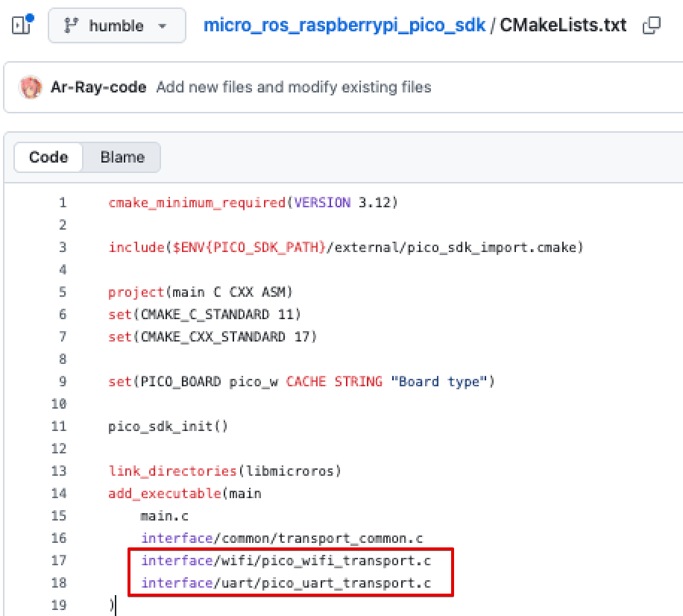Select line number 1
Viewport: 683px width, 616px height.
coord(63,203)
